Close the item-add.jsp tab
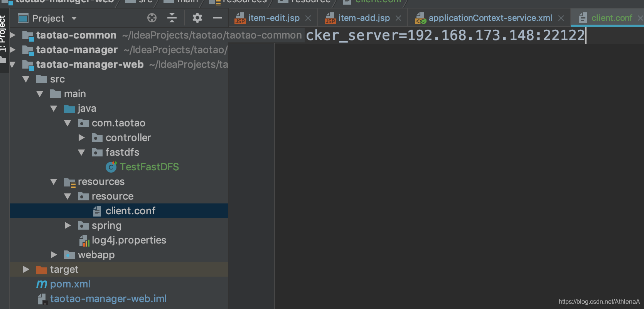644x309 pixels. click(398, 18)
